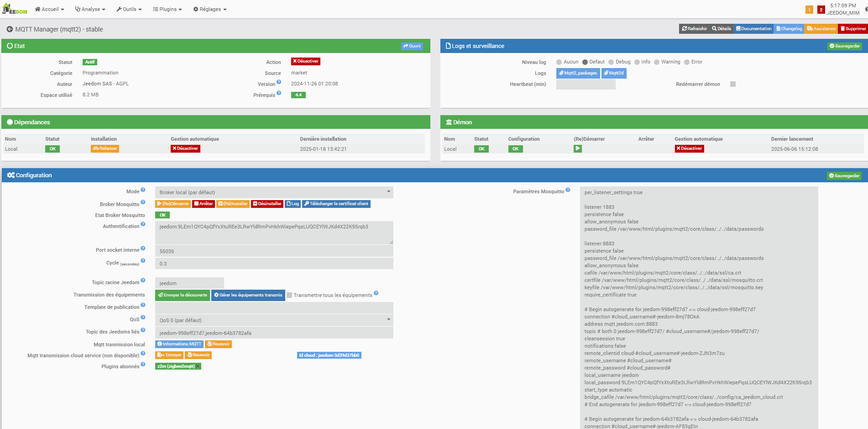Click Télécharger le certificat client

(x=336, y=204)
